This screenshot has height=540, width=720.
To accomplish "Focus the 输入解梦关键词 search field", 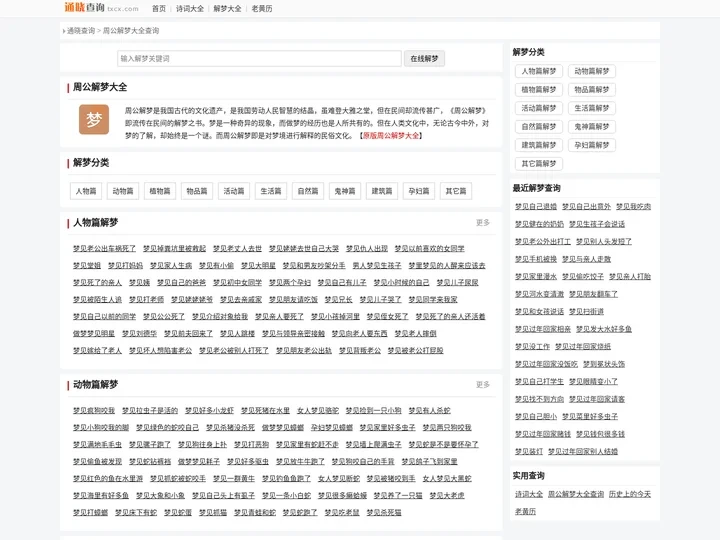I will tap(259, 58).
